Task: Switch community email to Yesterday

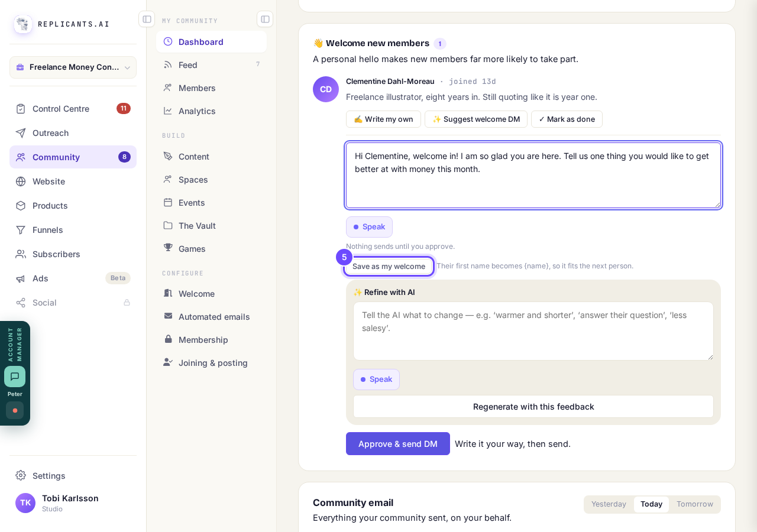Action: [x=609, y=504]
